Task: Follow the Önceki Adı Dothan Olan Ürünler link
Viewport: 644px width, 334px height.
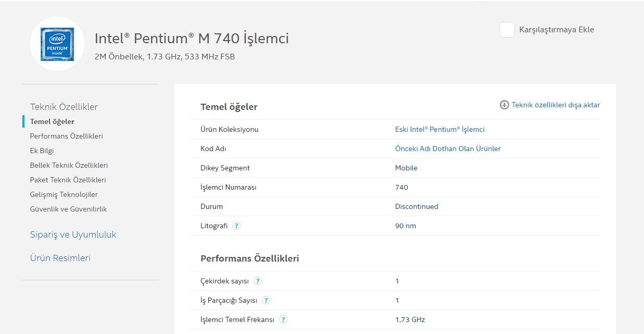Action: (x=448, y=149)
